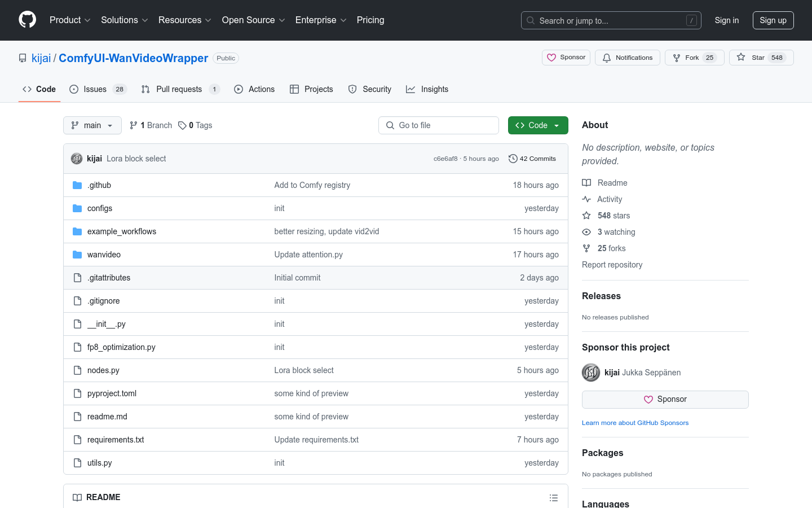Click the .gitattributes file icon
812x508 pixels.
click(77, 278)
